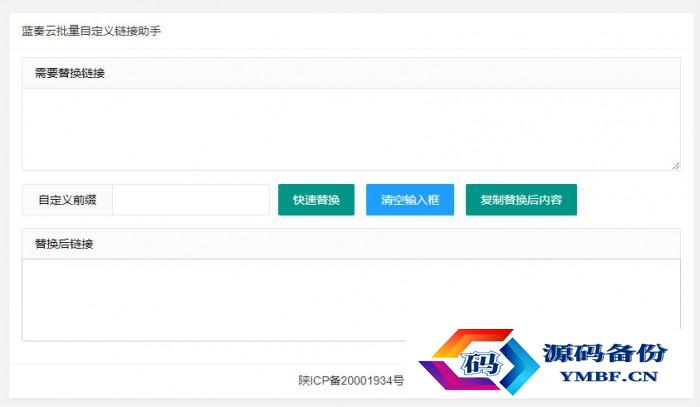Select the 替换后链接 header label
The height and width of the screenshot is (407, 700).
pyautogui.click(x=64, y=244)
